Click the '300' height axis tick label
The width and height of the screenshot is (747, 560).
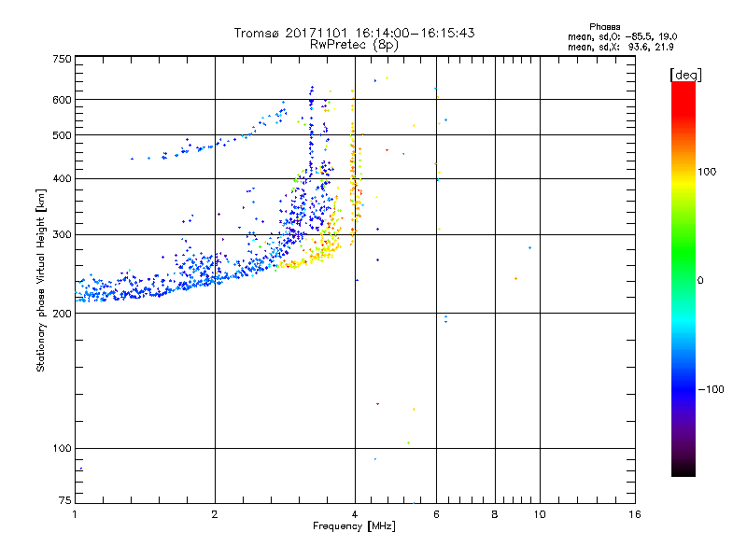click(62, 234)
